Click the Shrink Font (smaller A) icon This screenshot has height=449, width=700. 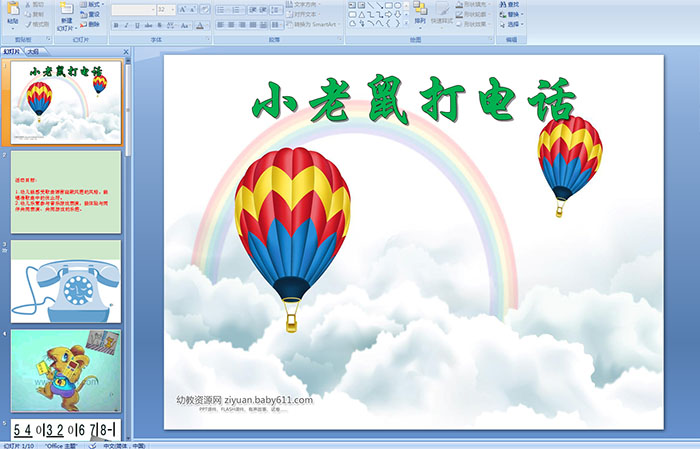tap(192, 9)
